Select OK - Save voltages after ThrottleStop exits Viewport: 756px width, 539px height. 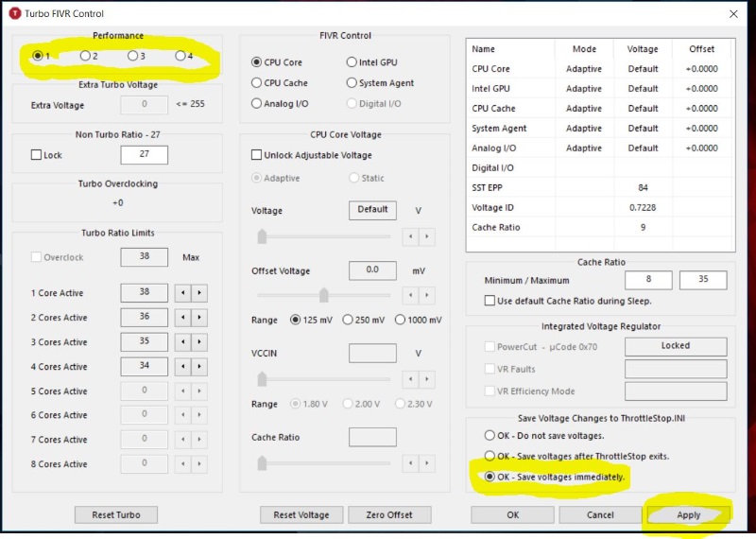(x=490, y=456)
